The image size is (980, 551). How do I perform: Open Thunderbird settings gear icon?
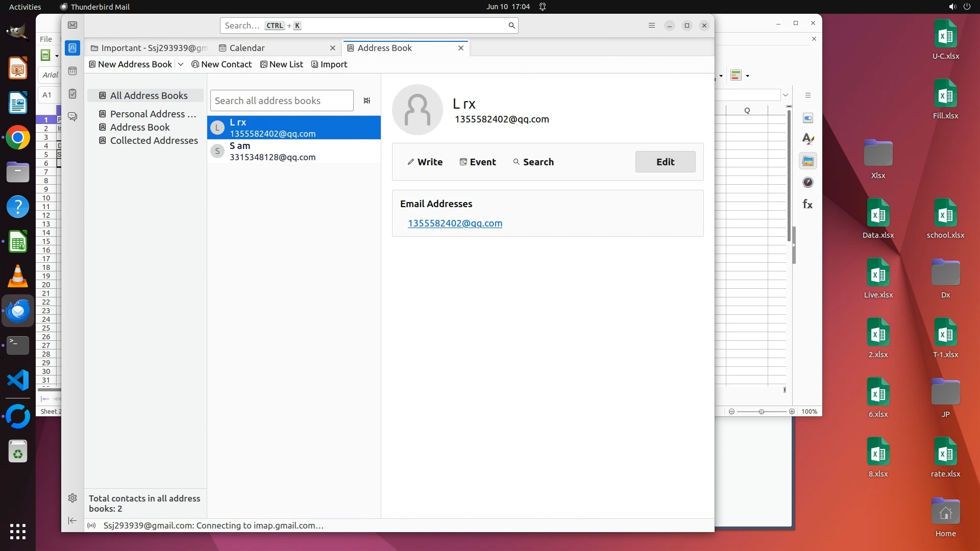pyautogui.click(x=72, y=498)
